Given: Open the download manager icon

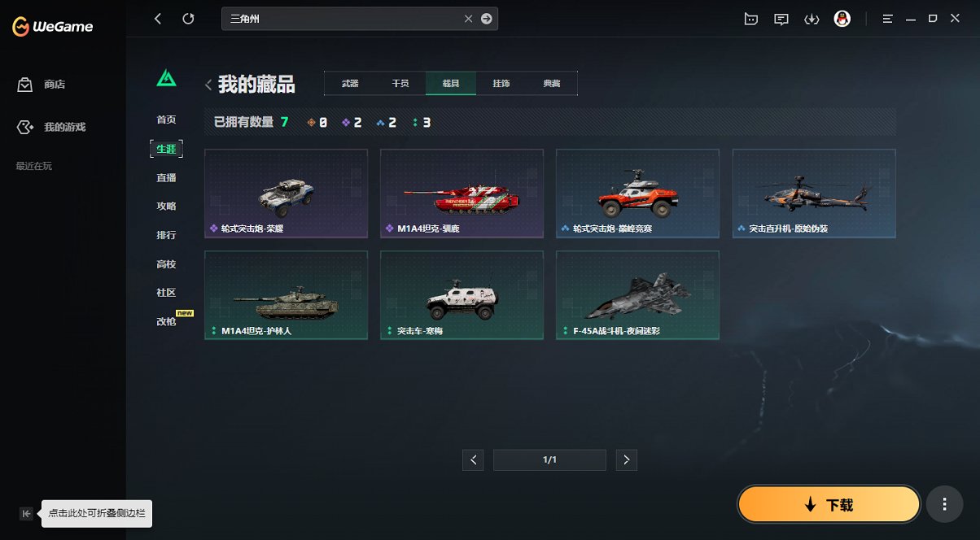Looking at the screenshot, I should [x=811, y=19].
